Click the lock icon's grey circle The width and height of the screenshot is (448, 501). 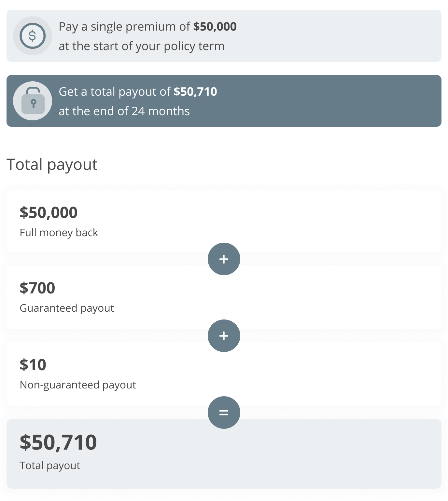[33, 101]
